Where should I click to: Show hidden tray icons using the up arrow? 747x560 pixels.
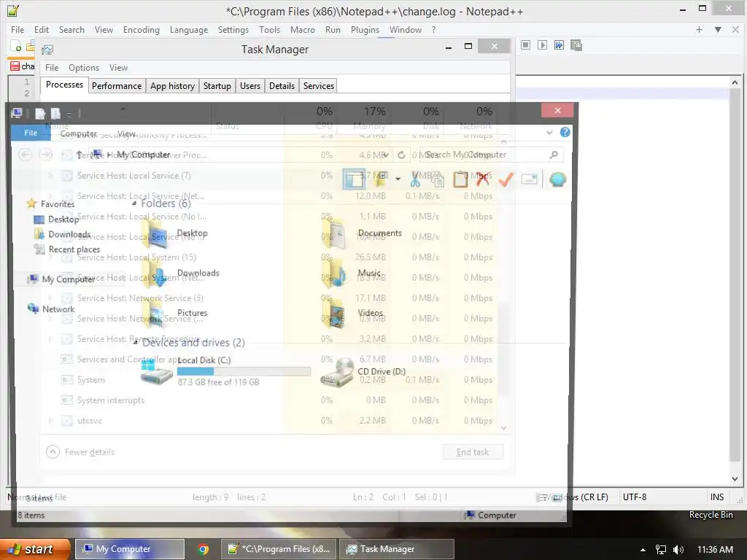click(x=643, y=550)
